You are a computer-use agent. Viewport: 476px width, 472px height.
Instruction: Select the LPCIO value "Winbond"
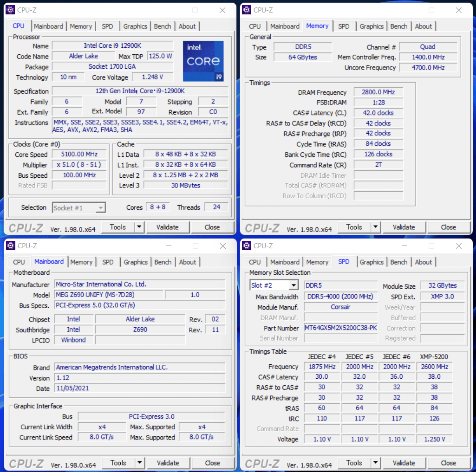(x=74, y=340)
